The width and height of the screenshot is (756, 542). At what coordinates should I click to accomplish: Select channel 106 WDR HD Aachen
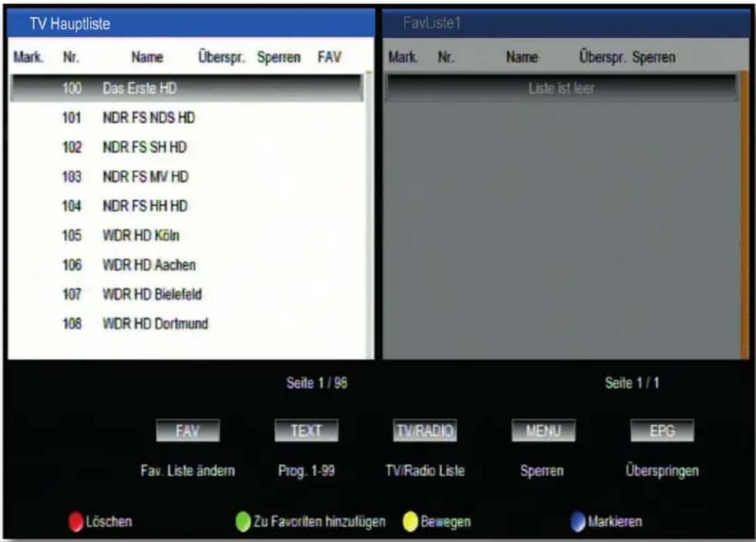pyautogui.click(x=187, y=265)
